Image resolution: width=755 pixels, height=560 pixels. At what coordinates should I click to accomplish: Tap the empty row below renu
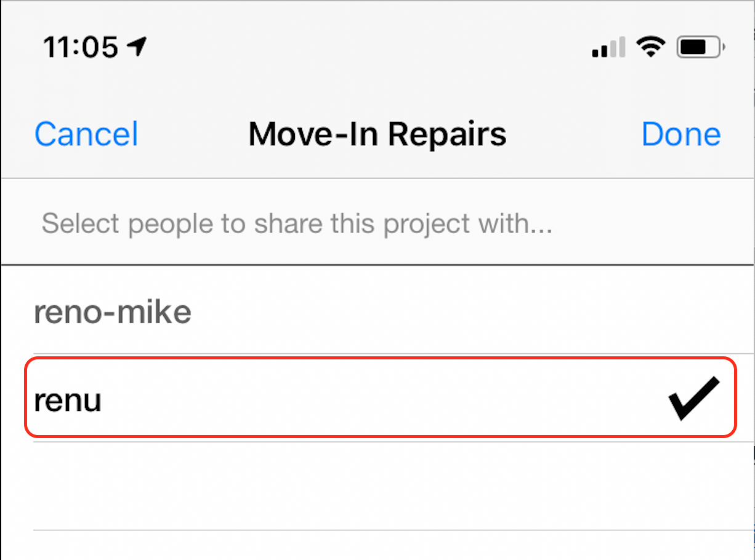(377, 486)
